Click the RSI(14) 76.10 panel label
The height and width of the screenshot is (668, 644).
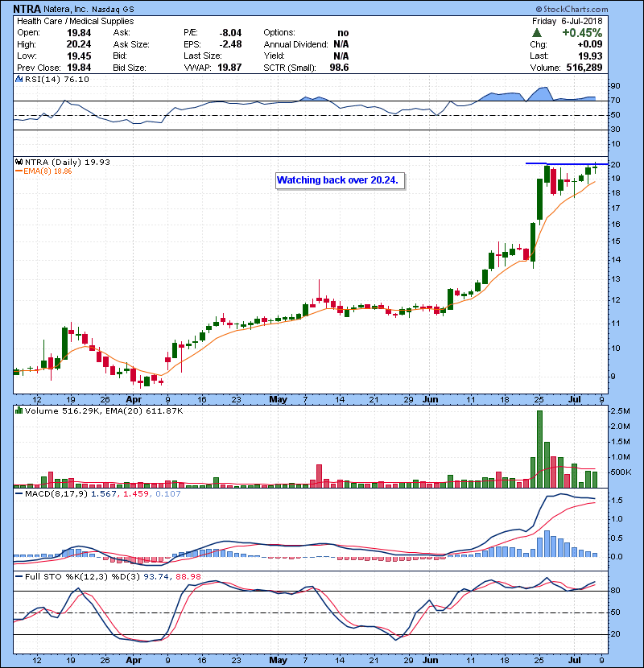[x=57, y=79]
